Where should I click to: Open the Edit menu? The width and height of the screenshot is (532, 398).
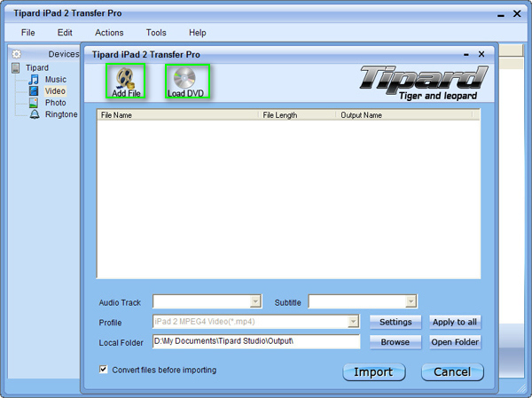click(65, 33)
